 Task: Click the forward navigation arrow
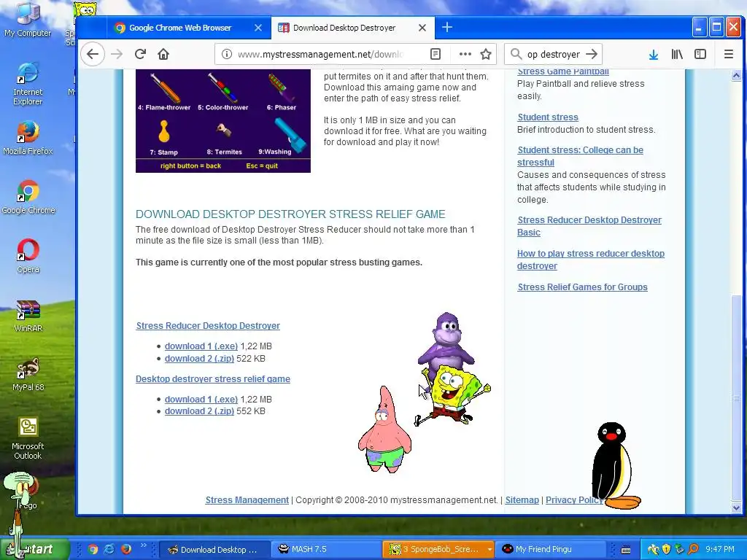click(x=117, y=54)
